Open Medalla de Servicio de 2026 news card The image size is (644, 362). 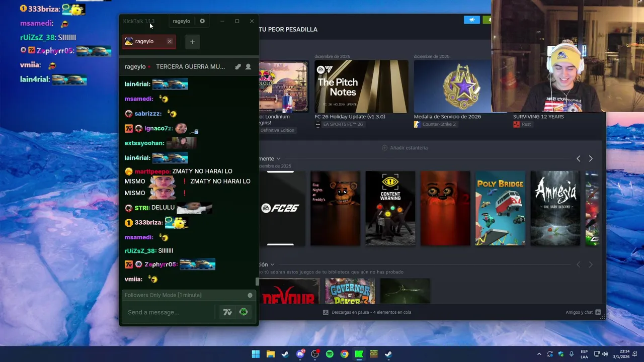point(453,86)
